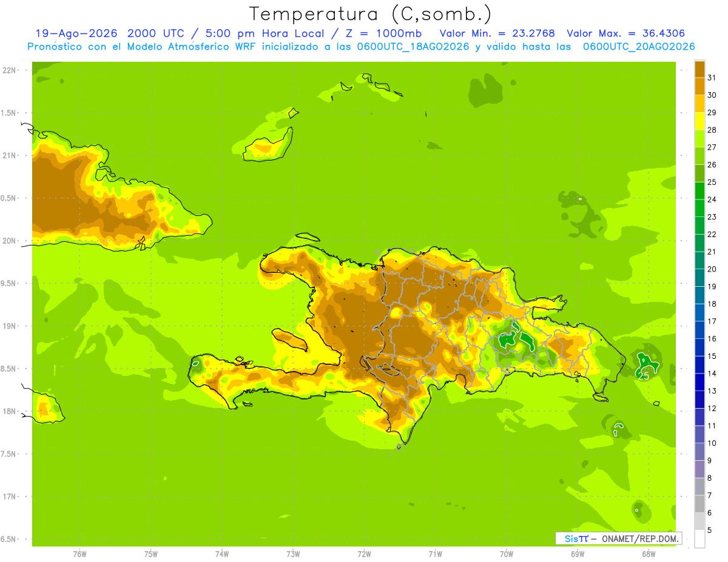
Task: Click the "18N" latitude axis label
Action: click(x=8, y=411)
